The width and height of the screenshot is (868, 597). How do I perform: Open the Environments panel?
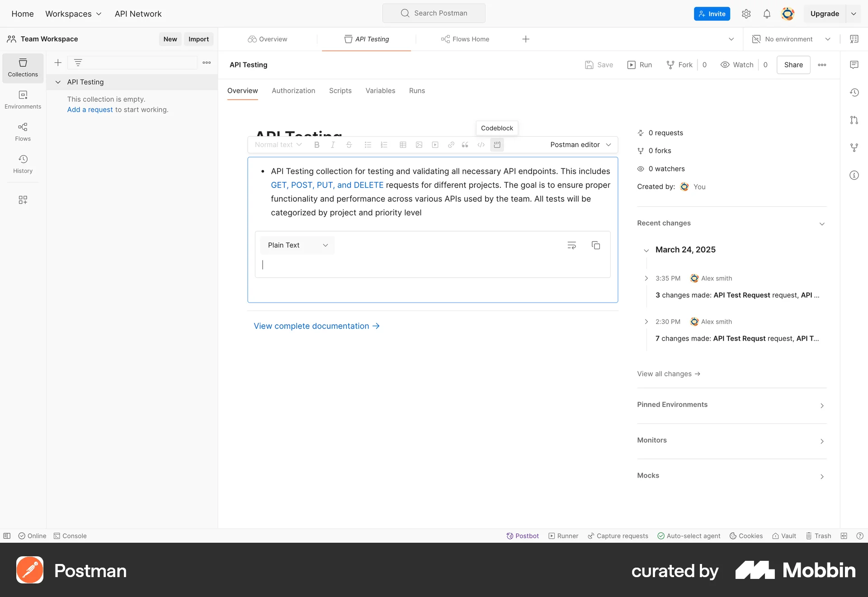[23, 99]
